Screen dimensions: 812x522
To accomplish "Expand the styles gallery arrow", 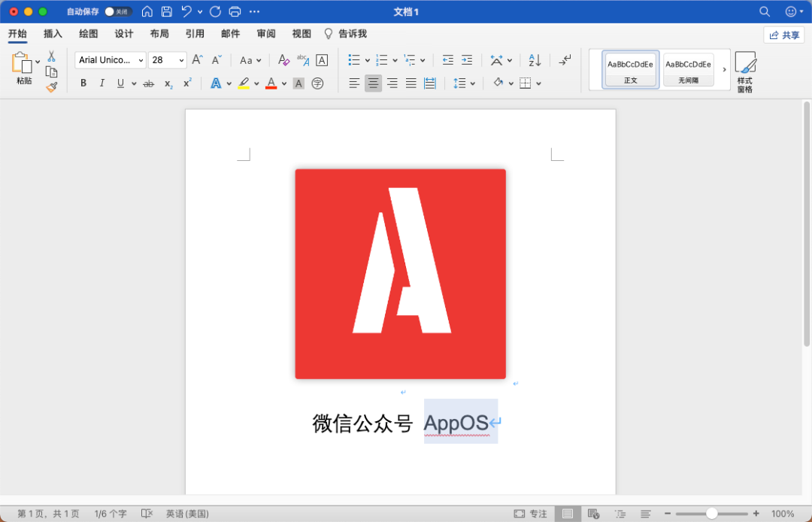I will click(724, 69).
